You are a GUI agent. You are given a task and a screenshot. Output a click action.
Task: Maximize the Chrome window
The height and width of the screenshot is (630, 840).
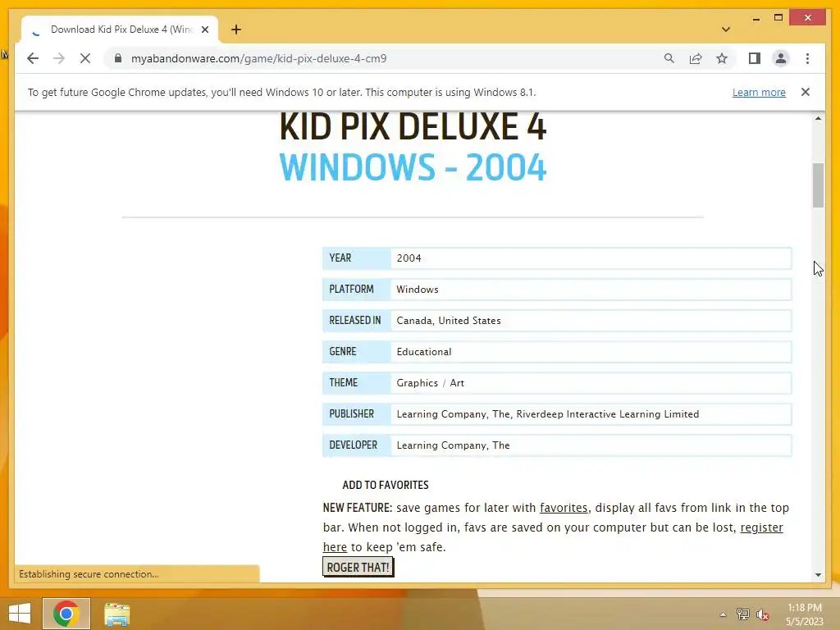click(778, 18)
